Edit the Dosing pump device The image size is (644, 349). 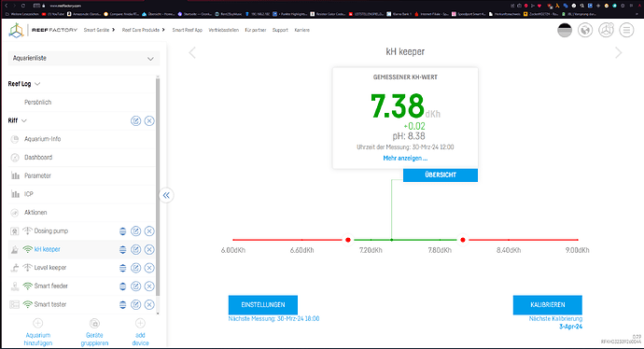135,231
